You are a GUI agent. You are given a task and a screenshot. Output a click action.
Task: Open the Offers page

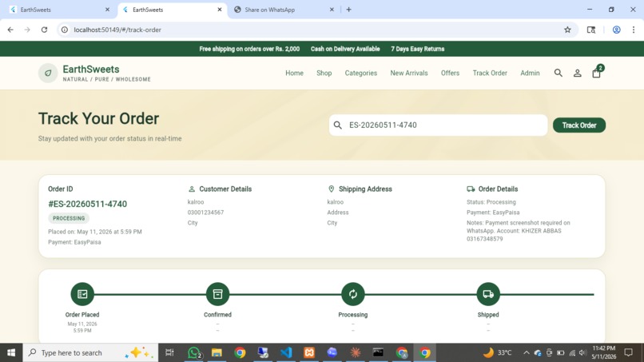click(x=450, y=74)
